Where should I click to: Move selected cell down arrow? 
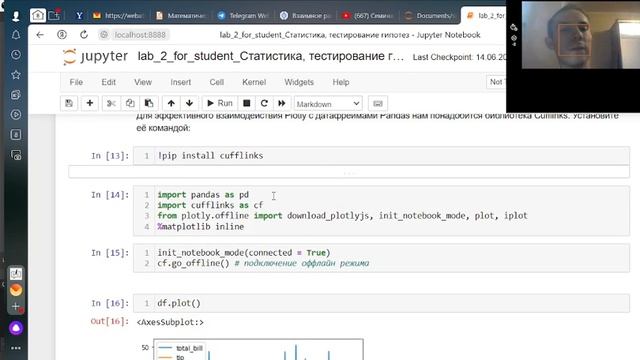pyautogui.click(x=189, y=103)
